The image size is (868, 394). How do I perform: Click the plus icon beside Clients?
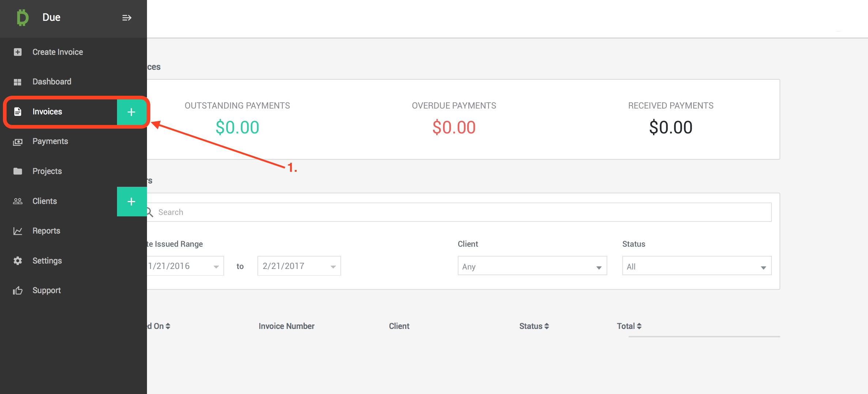pyautogui.click(x=131, y=201)
